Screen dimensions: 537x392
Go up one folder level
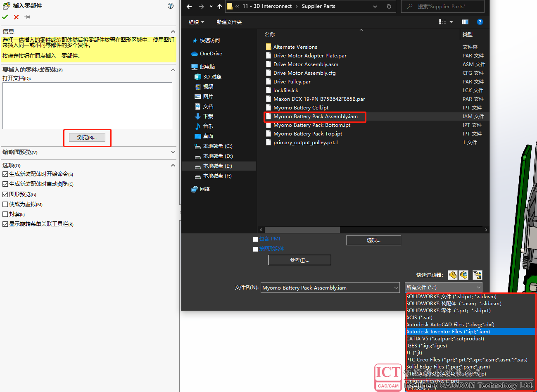point(219,6)
